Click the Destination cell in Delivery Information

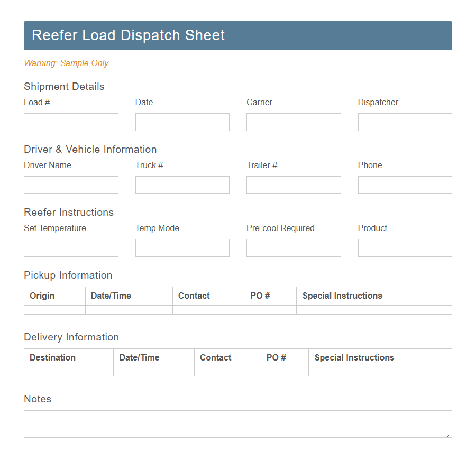(x=68, y=372)
